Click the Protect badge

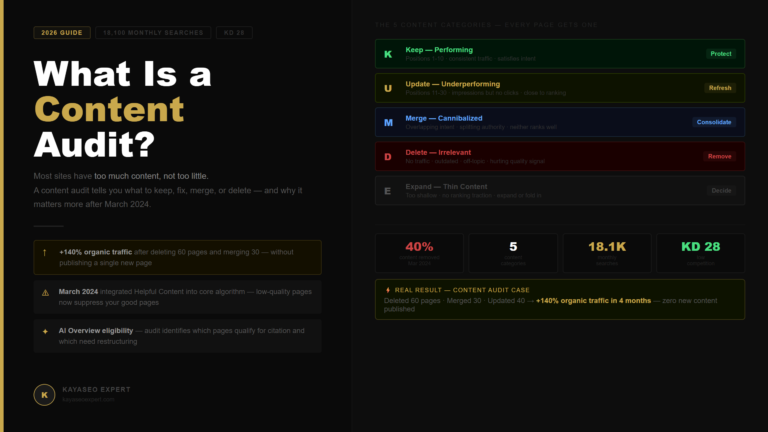coord(720,54)
